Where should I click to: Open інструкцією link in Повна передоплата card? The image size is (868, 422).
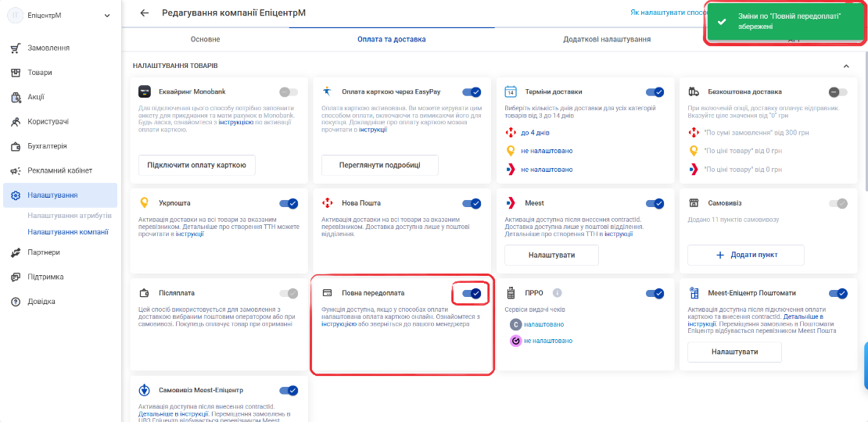point(339,324)
